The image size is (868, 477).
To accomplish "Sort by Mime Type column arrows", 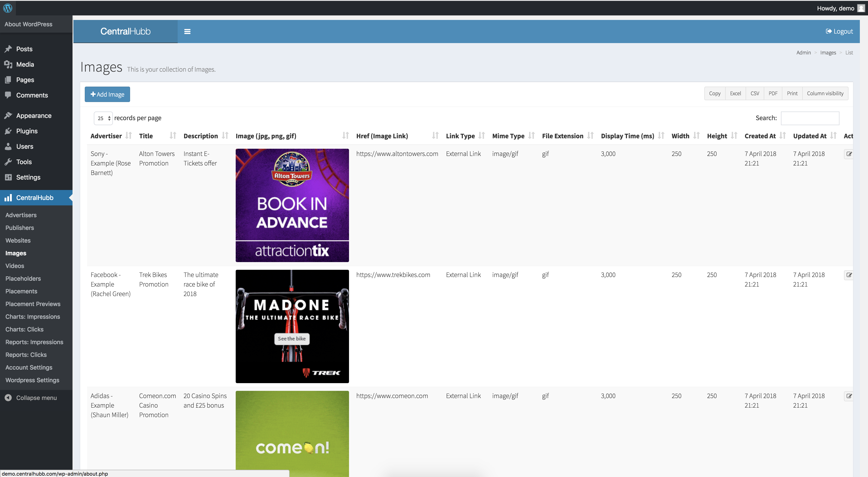I will pyautogui.click(x=531, y=136).
